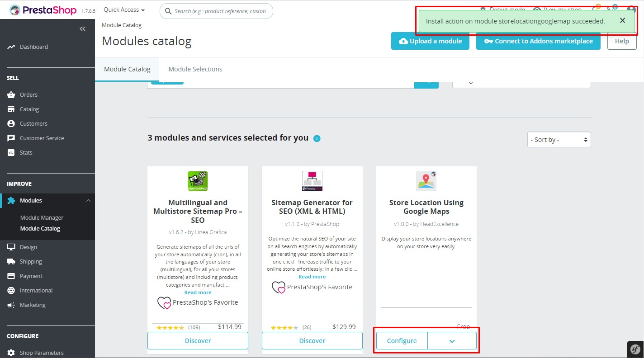Switch to the Module Selections tab
Image resolution: width=644 pixels, height=358 pixels.
click(195, 69)
